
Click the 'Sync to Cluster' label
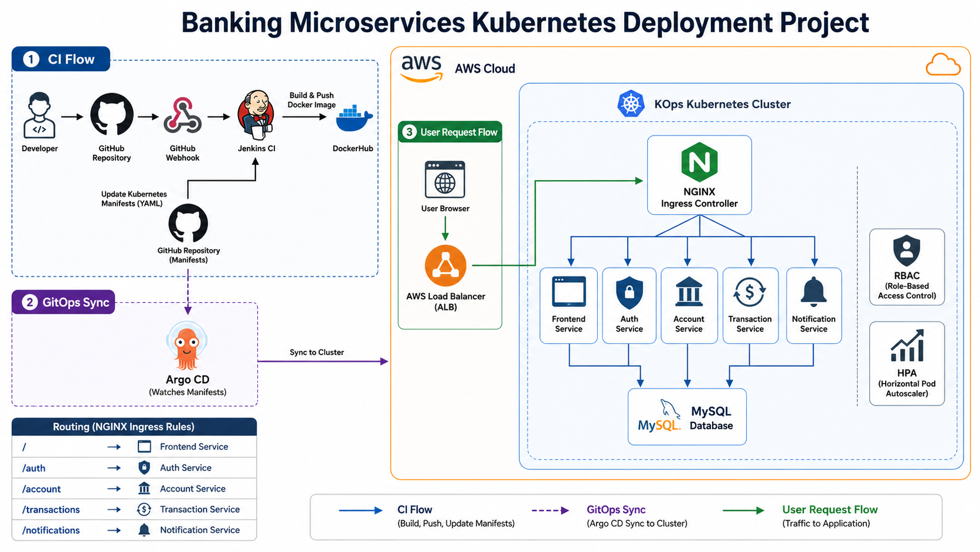click(317, 352)
